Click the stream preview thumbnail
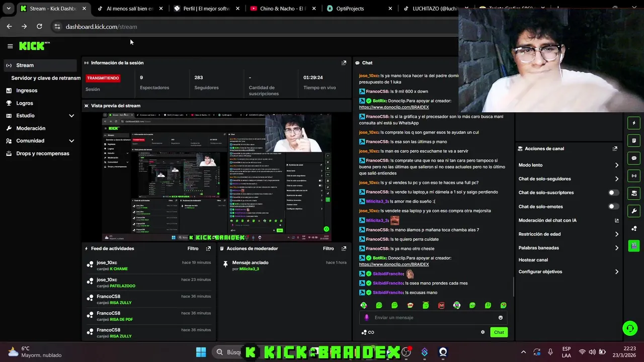The height and width of the screenshot is (362, 644). click(216, 177)
